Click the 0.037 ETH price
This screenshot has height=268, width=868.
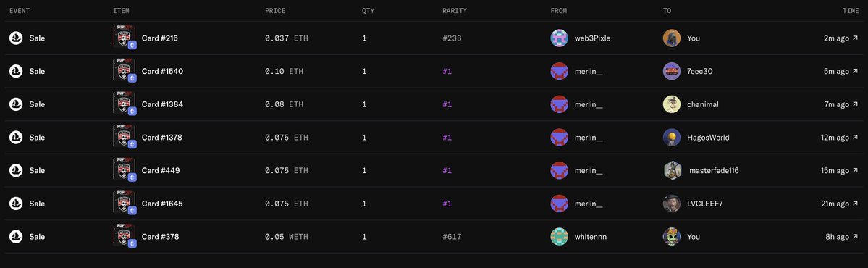[286, 38]
